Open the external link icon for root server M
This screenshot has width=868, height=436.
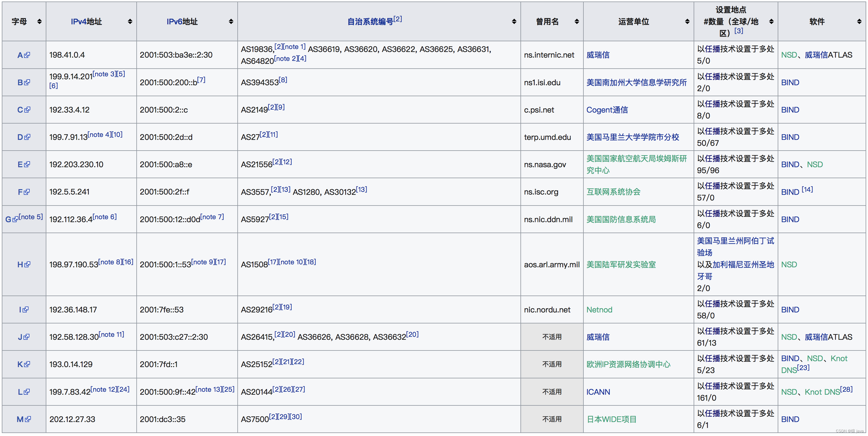click(x=28, y=419)
